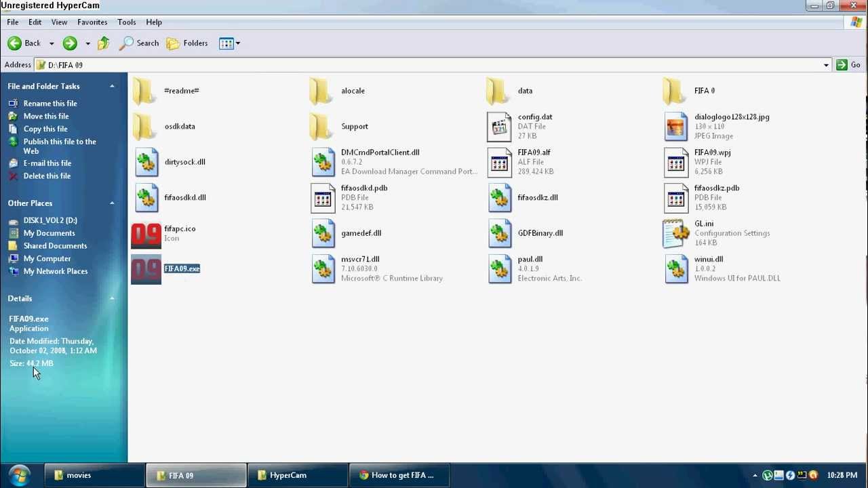Viewport: 868px width, 488px height.
Task: Open the Favorites menu
Action: tap(92, 22)
